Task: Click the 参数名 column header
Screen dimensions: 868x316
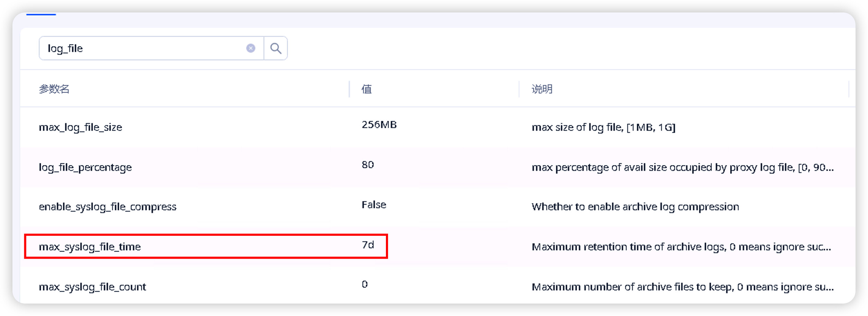Action: click(x=54, y=89)
